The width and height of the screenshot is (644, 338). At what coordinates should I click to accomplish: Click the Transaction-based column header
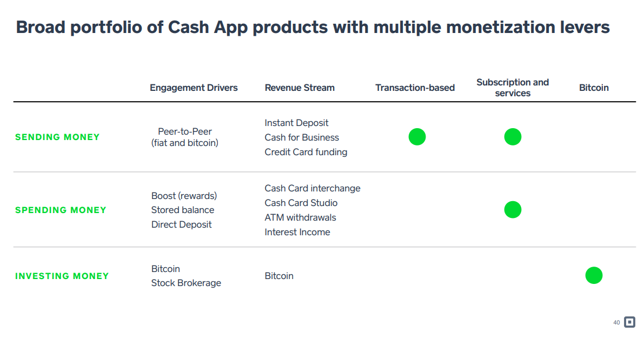pos(415,88)
